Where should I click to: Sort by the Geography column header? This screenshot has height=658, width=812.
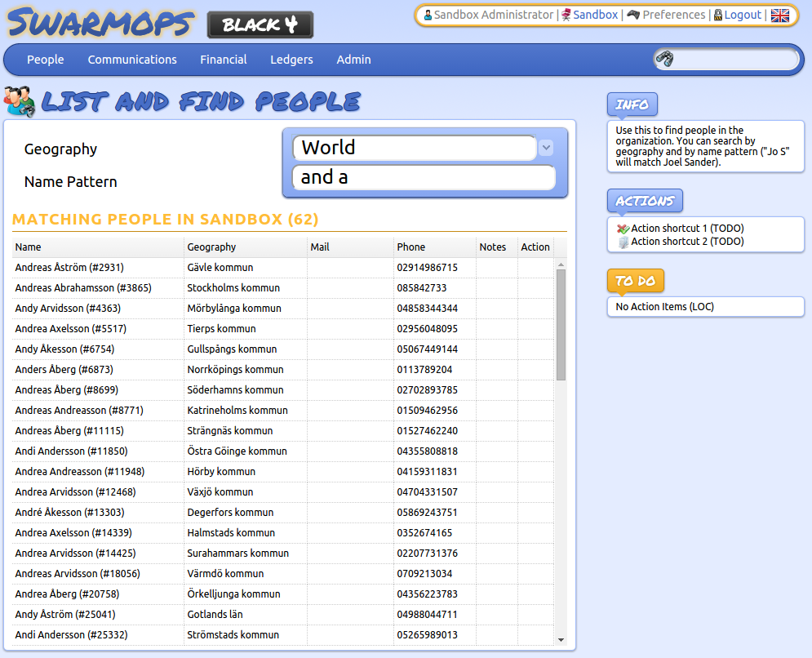coord(246,247)
